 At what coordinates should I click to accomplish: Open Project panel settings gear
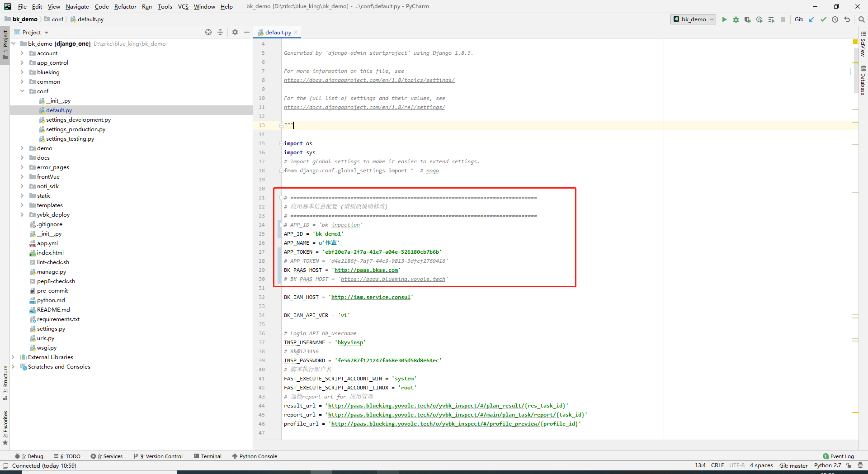point(235,32)
